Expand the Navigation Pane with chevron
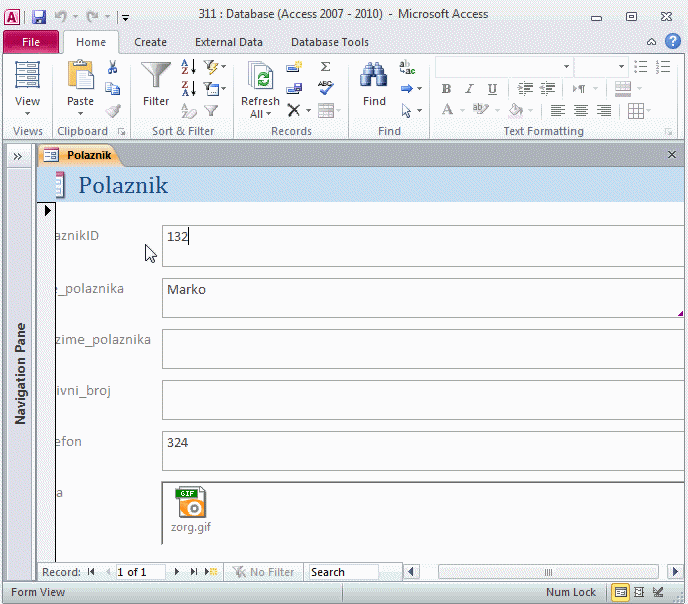 (x=17, y=156)
